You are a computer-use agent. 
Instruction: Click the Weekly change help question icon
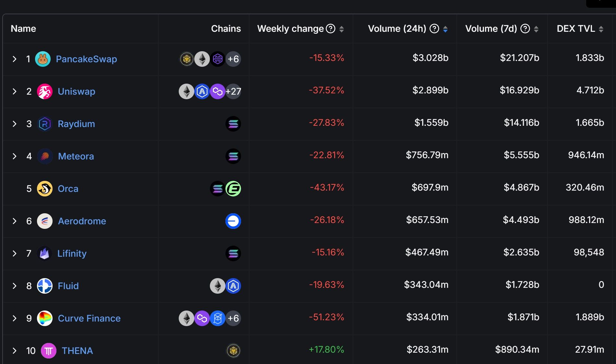coord(331,29)
